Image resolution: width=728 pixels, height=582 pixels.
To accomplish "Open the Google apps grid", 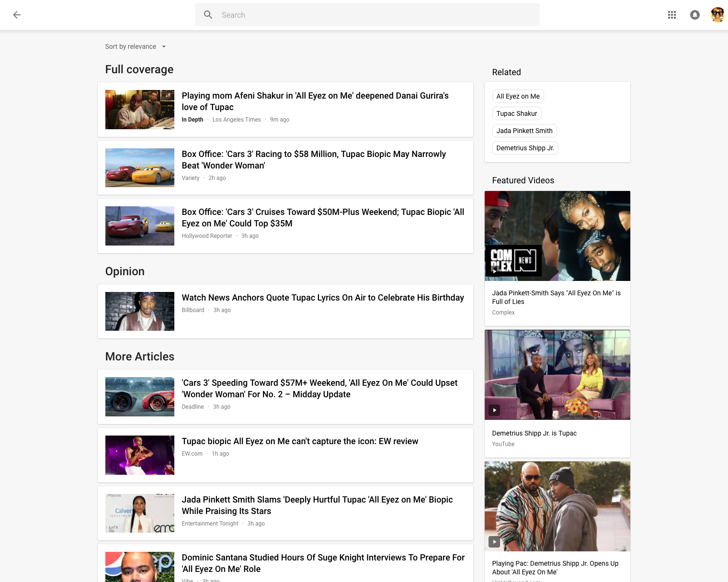I will click(671, 15).
